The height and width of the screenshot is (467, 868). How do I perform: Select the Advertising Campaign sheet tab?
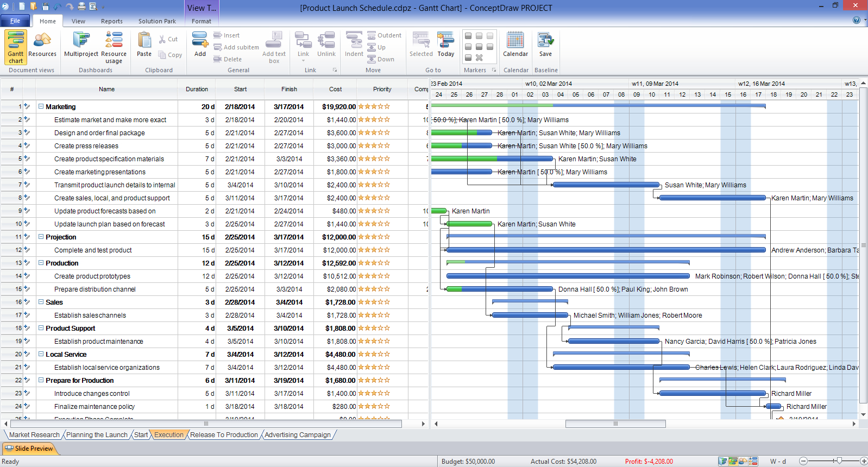pos(298,435)
